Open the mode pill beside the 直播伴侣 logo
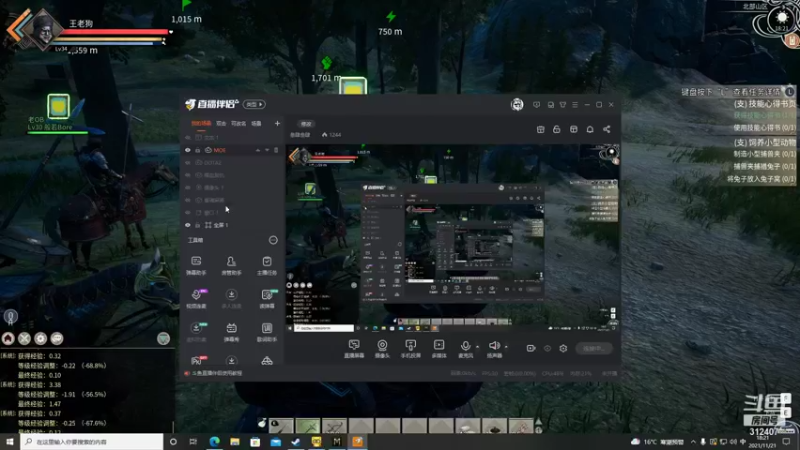 254,104
